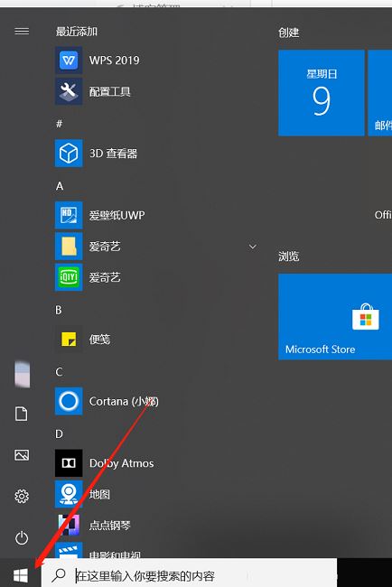The width and height of the screenshot is (392, 587).
Task: Open Settings gear icon
Action: pos(22,496)
